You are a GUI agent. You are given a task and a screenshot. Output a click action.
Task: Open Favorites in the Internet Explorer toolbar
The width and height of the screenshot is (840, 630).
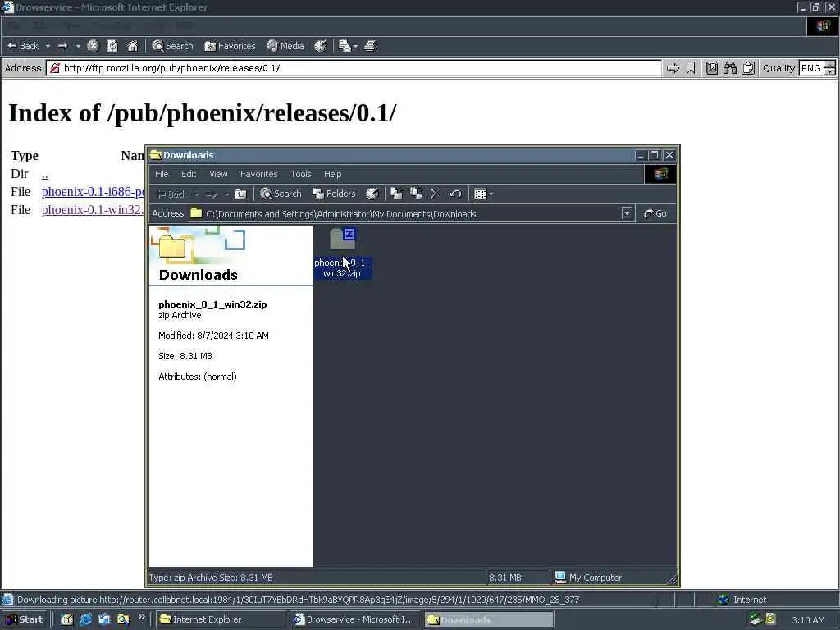(231, 46)
